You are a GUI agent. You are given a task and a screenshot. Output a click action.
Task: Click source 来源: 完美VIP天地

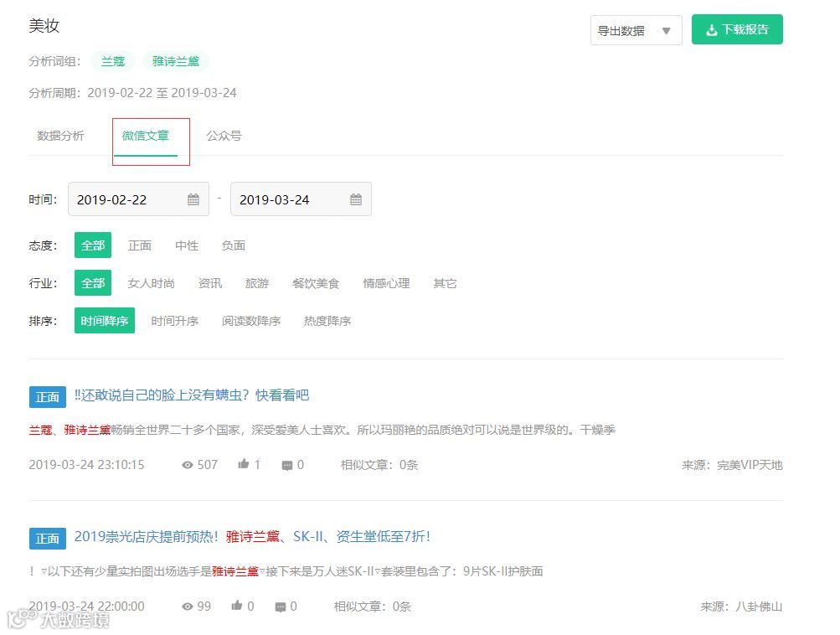(x=732, y=465)
